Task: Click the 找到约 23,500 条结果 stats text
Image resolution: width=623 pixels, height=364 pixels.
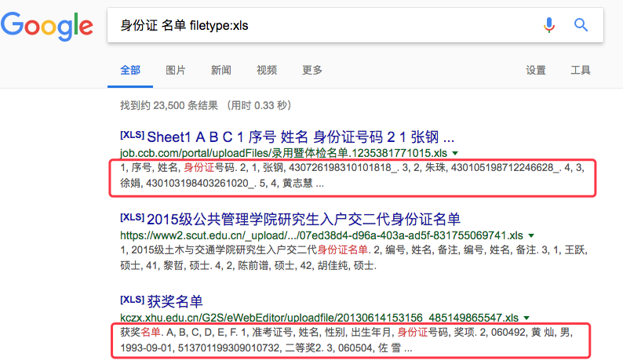Action: pos(206,105)
